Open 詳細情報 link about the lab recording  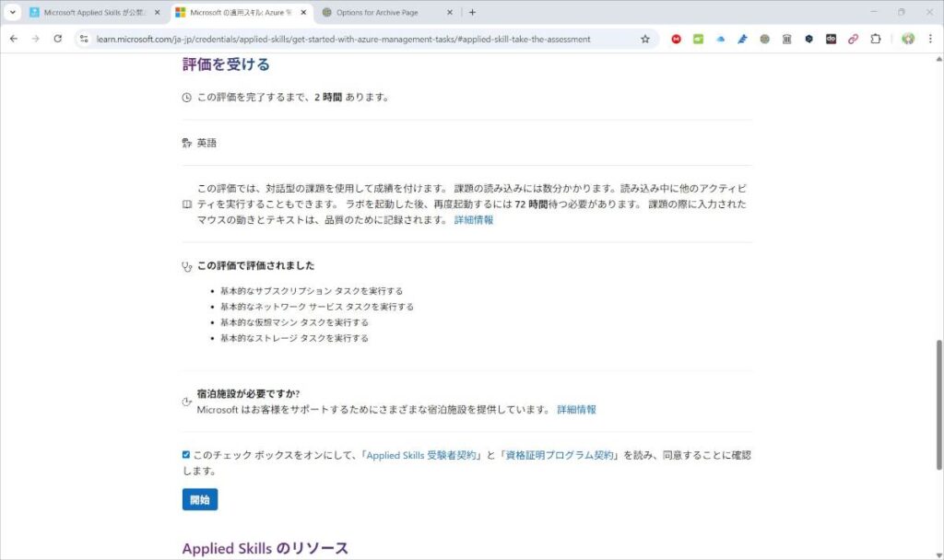[x=474, y=219]
